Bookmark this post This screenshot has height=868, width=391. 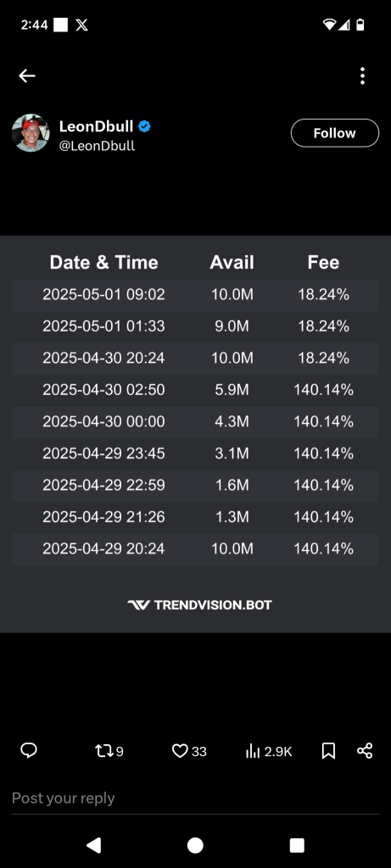pos(328,751)
